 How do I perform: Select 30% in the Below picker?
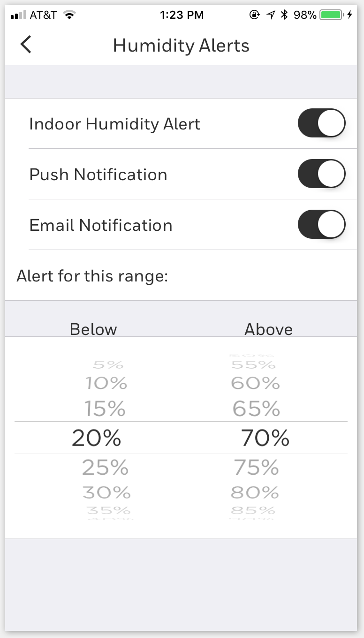coord(106,493)
